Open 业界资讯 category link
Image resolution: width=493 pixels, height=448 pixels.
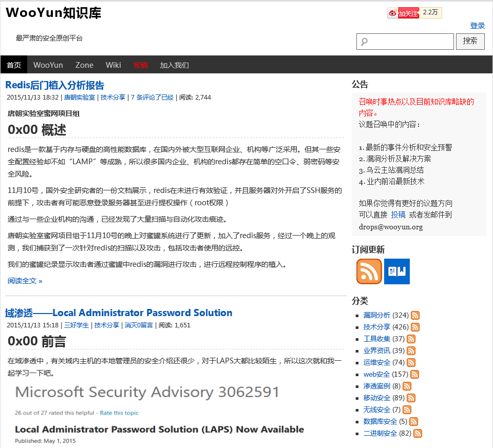click(x=376, y=350)
